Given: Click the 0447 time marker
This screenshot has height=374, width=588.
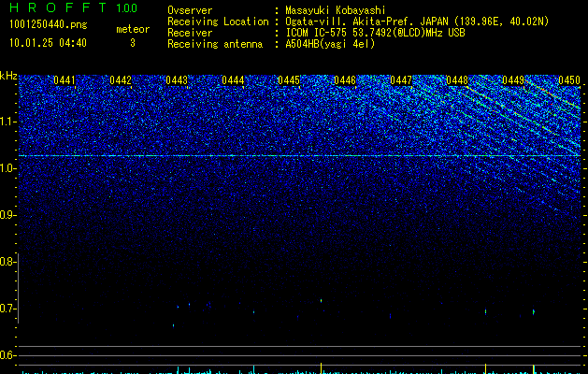Looking at the screenshot, I should coord(401,80).
